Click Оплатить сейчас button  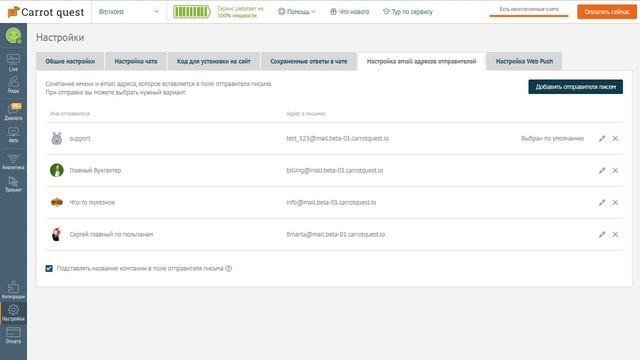(607, 12)
